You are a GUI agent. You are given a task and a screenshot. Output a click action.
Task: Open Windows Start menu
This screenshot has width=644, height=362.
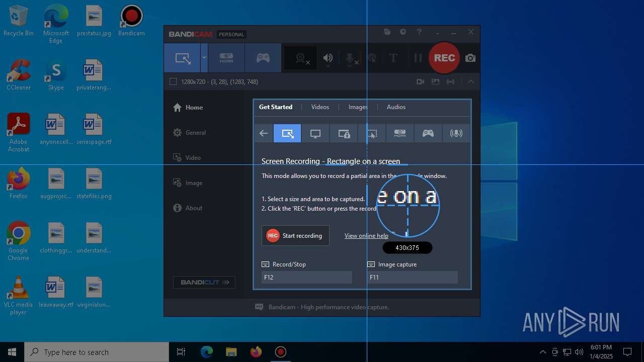12,352
